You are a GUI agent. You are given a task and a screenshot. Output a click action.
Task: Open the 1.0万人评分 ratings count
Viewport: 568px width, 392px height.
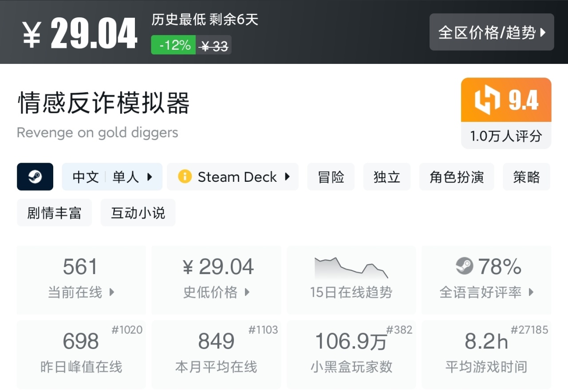pyautogui.click(x=506, y=136)
